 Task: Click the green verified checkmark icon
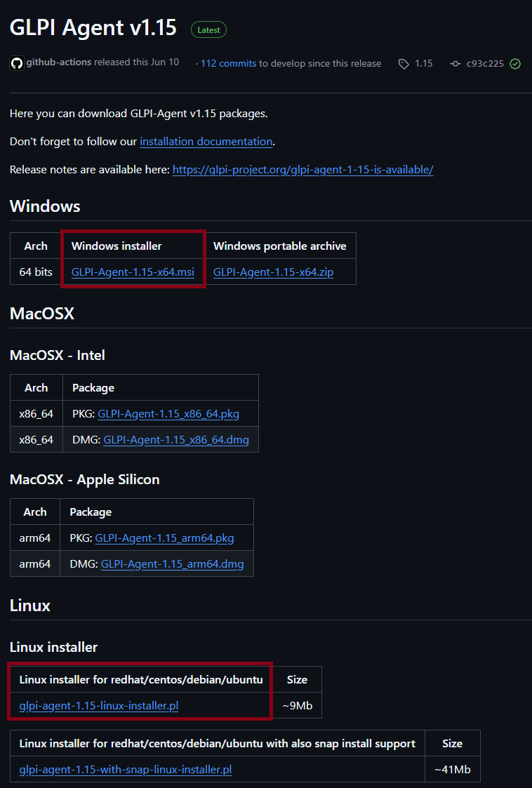(x=515, y=64)
